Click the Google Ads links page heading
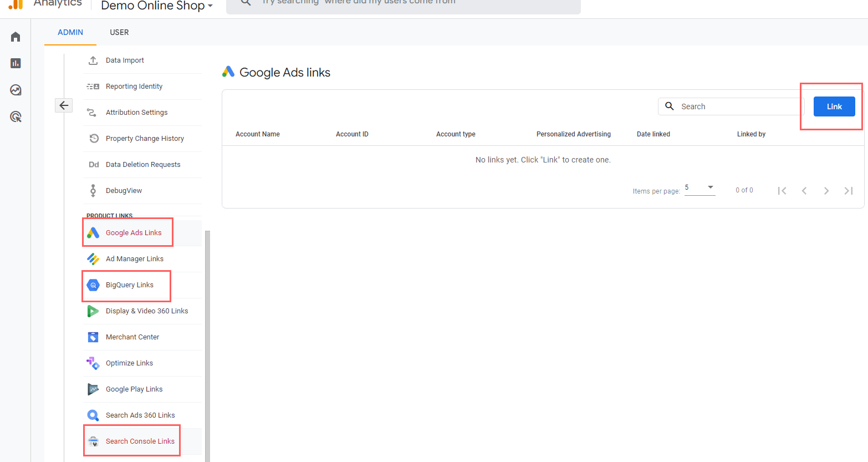This screenshot has width=868, height=462. click(285, 73)
